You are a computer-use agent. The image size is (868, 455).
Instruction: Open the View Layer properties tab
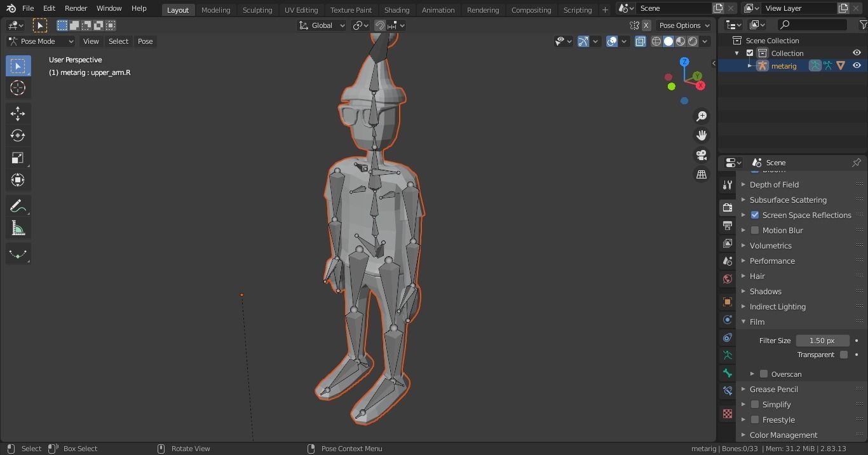728,243
